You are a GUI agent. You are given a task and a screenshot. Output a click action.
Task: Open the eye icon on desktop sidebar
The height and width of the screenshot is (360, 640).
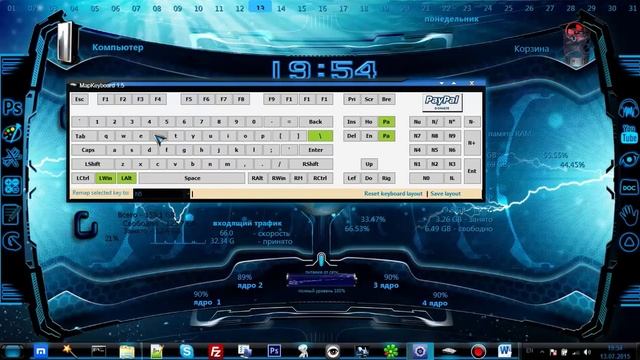click(x=629, y=160)
